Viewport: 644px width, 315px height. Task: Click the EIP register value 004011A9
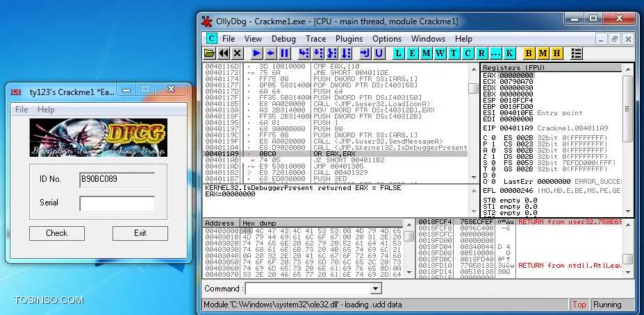(x=516, y=128)
